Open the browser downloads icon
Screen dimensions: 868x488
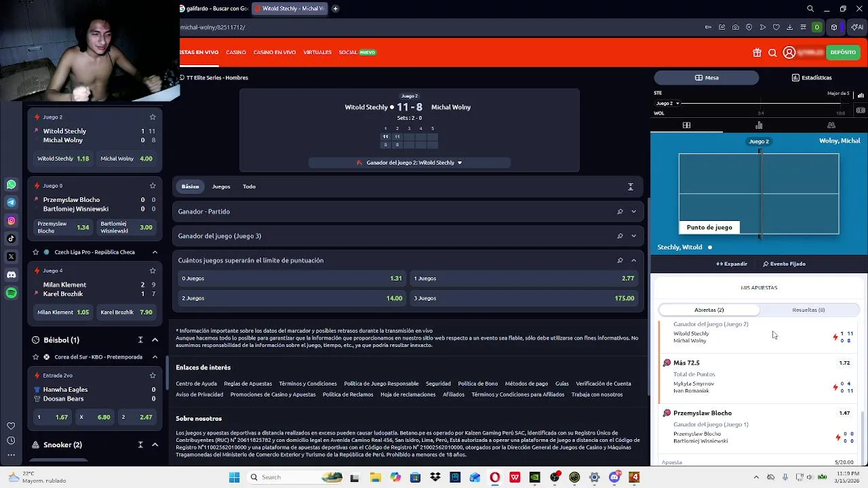[789, 27]
